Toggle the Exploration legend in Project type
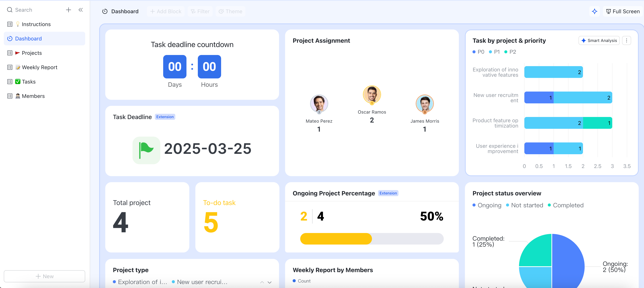The width and height of the screenshot is (644, 288). (x=140, y=282)
